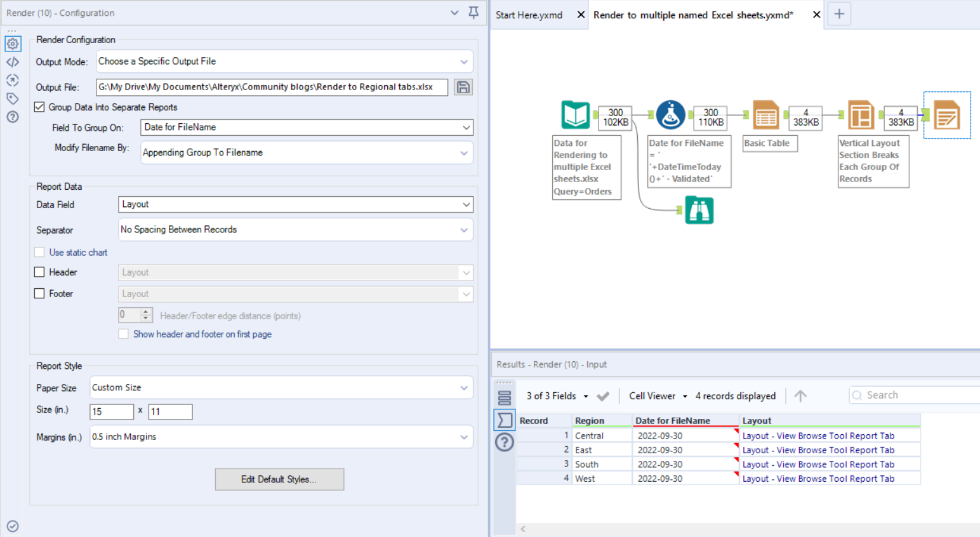The image size is (980, 537).
Task: Uncheck Group Data Into Separate Reports
Action: coord(39,107)
